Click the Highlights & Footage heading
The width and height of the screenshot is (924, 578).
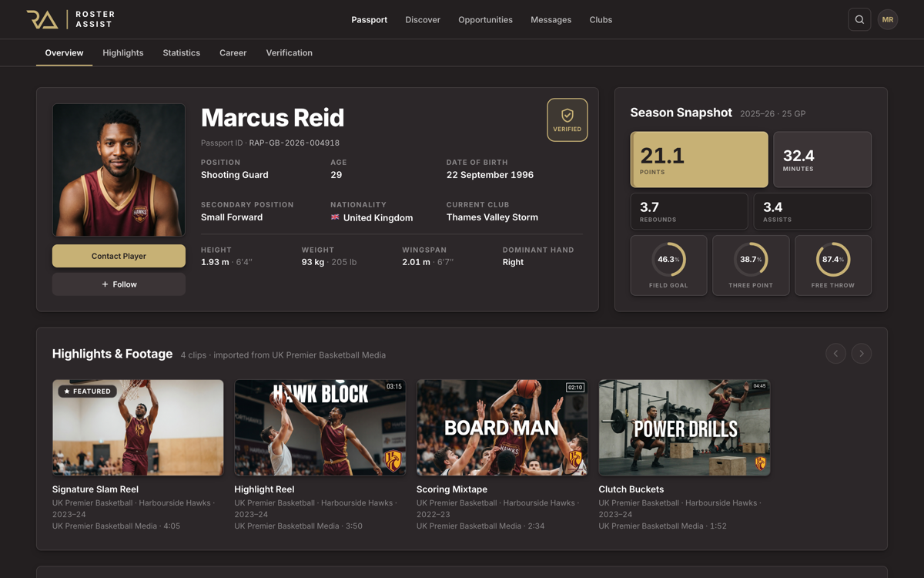click(112, 354)
